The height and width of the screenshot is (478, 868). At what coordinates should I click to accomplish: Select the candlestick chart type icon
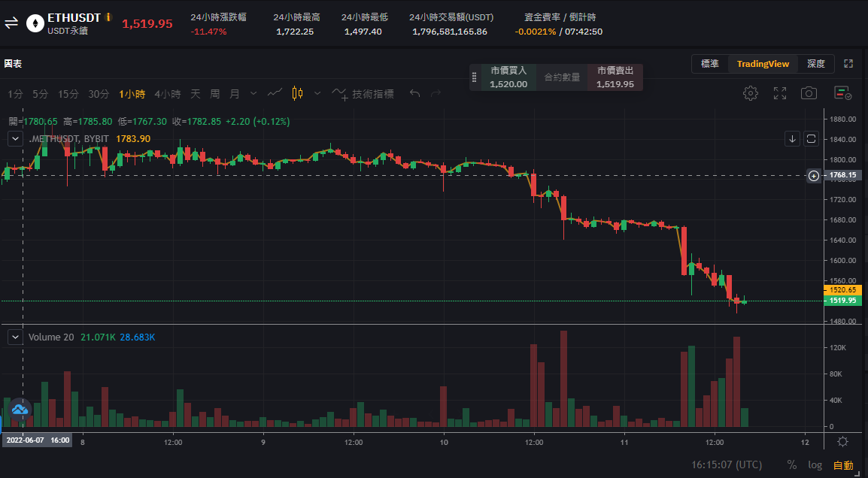tap(297, 93)
